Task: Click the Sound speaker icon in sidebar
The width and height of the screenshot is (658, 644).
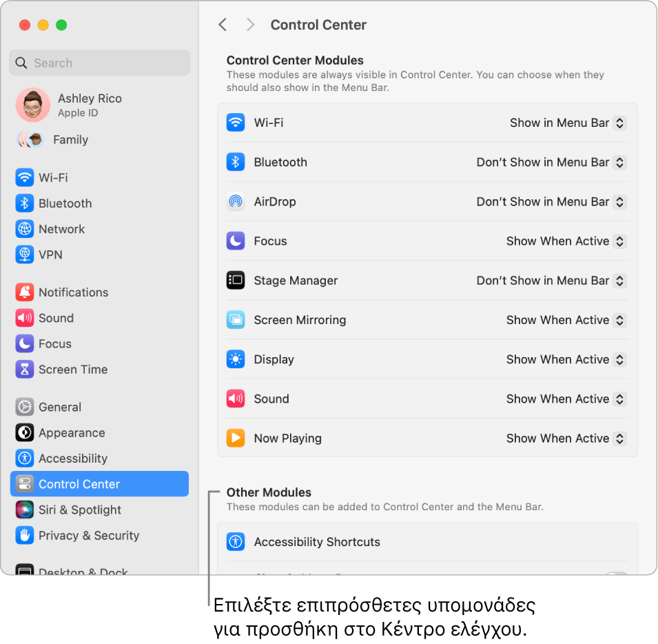Action: (x=24, y=318)
